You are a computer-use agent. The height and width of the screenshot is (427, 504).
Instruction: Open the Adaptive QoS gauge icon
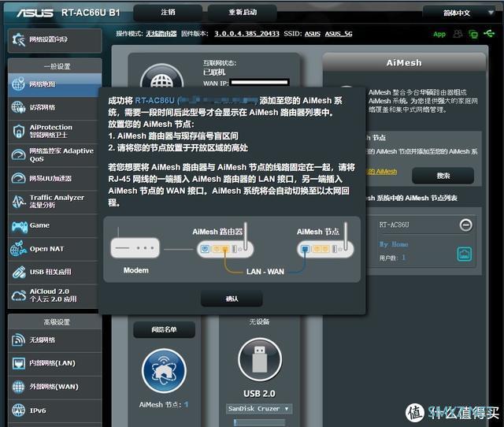click(18, 154)
